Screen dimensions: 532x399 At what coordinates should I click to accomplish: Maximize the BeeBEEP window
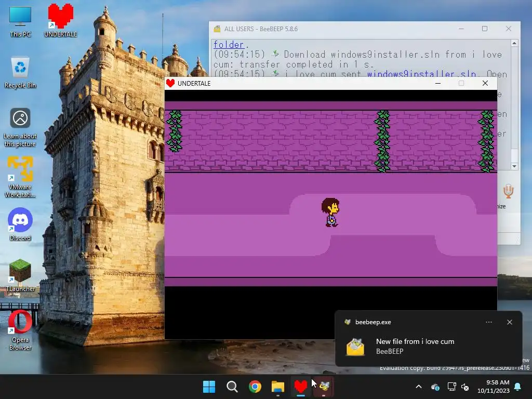click(485, 29)
